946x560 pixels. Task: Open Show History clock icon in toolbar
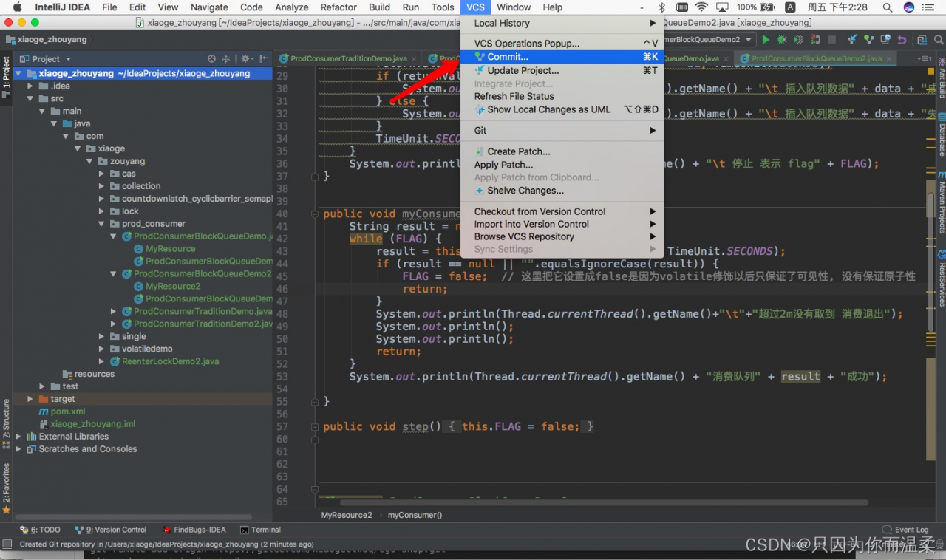885,39
